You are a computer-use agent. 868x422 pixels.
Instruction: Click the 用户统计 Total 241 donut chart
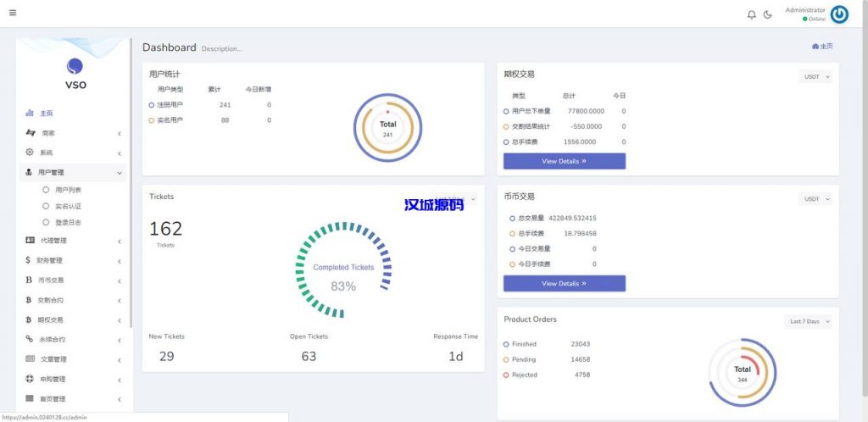387,127
